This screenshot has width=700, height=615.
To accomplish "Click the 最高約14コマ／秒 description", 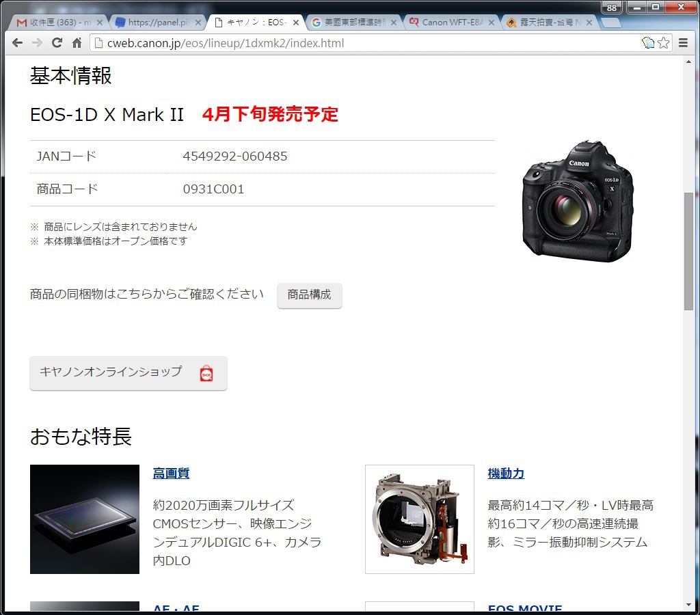I will point(571,523).
